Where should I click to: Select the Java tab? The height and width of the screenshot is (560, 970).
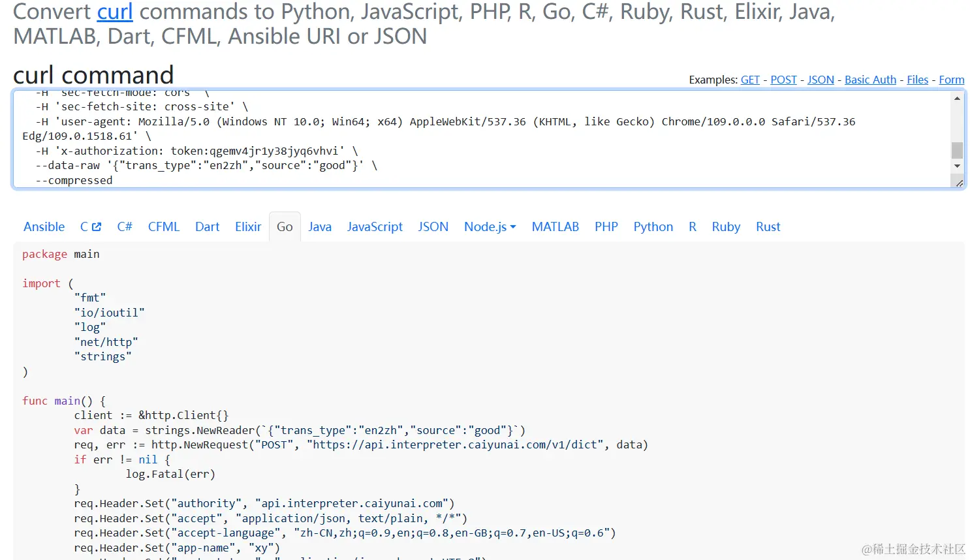[320, 227]
